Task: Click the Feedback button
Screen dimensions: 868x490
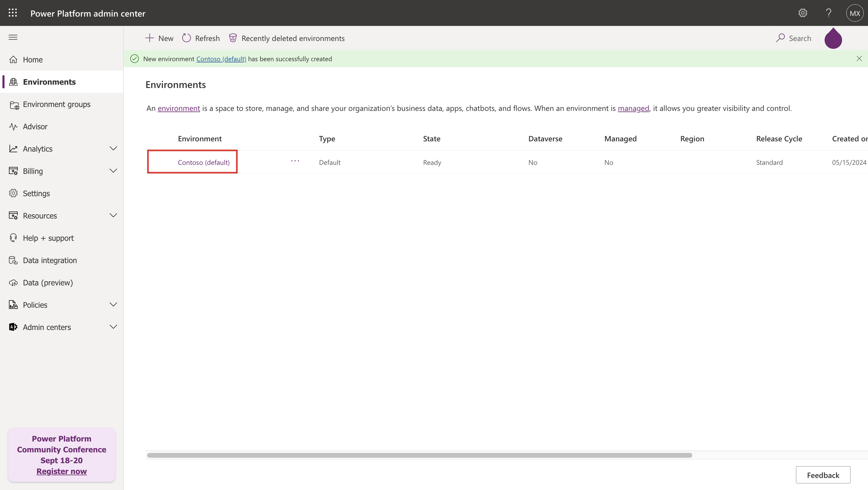Action: coord(822,475)
